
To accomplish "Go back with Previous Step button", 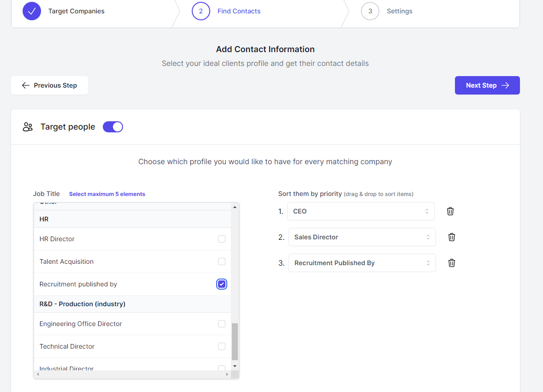I will coord(49,85).
